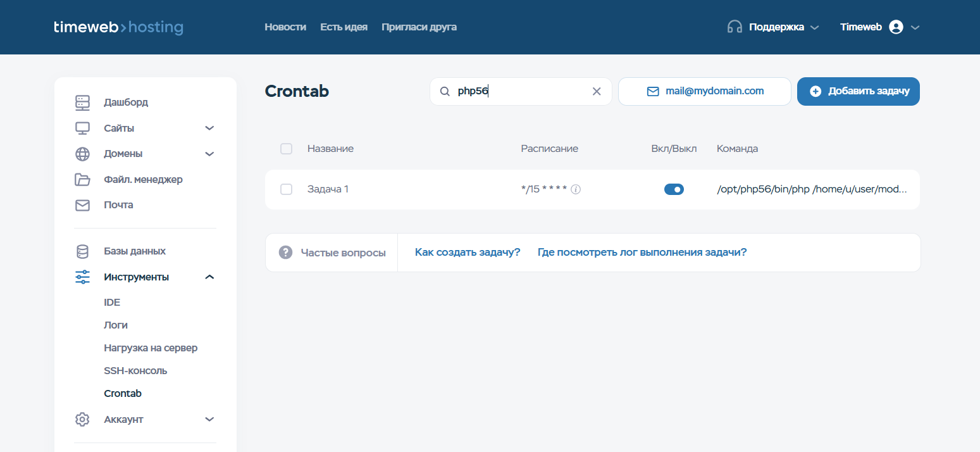The height and width of the screenshot is (452, 980).
Task: Check the checkbox for Задача 1
Action: (286, 189)
